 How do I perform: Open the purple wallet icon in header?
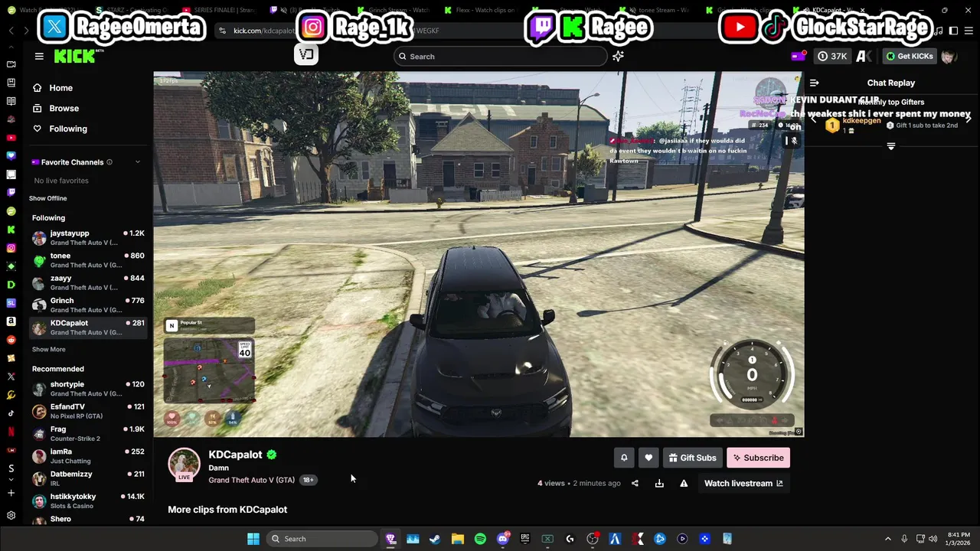coord(799,56)
